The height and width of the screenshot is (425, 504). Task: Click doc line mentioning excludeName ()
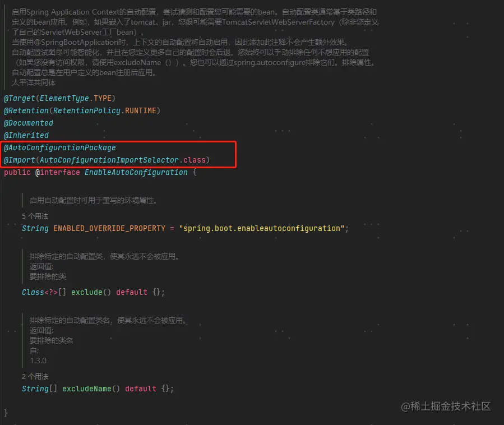pos(195,63)
